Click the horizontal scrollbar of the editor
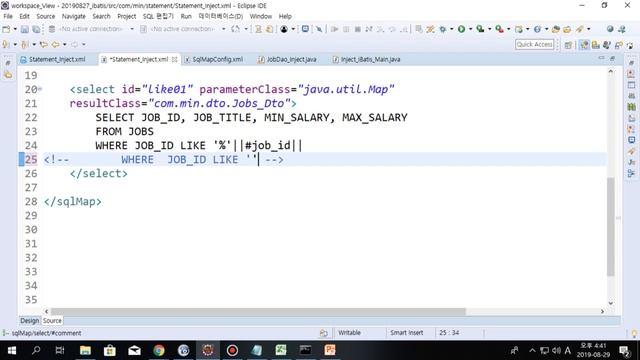The image size is (640, 360). tap(258, 311)
